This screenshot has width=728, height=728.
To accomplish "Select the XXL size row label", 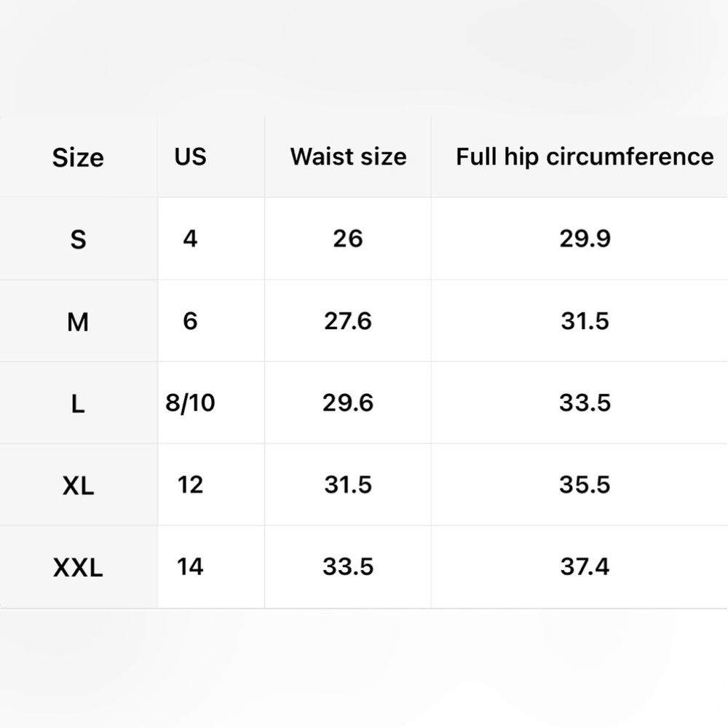I will (78, 567).
